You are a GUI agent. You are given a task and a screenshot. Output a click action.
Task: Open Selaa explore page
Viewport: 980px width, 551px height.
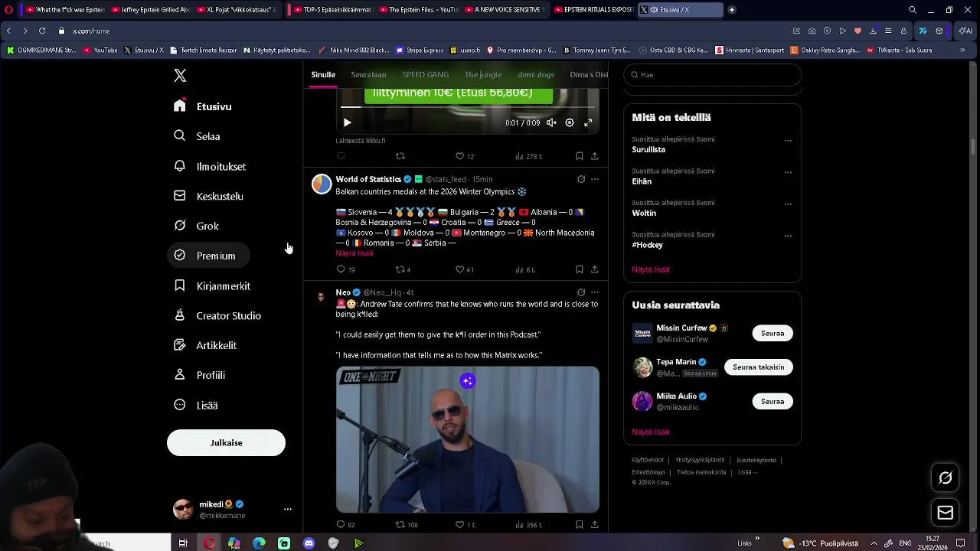198,136
